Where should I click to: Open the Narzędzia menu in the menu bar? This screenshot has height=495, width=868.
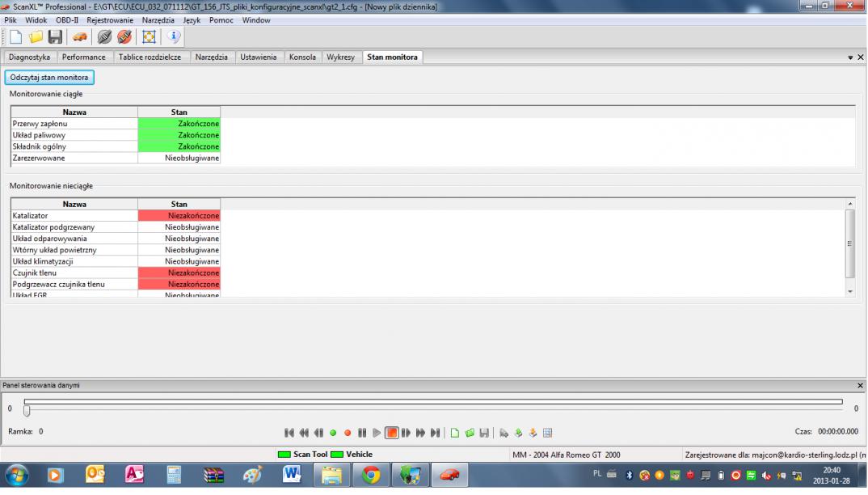pos(158,20)
